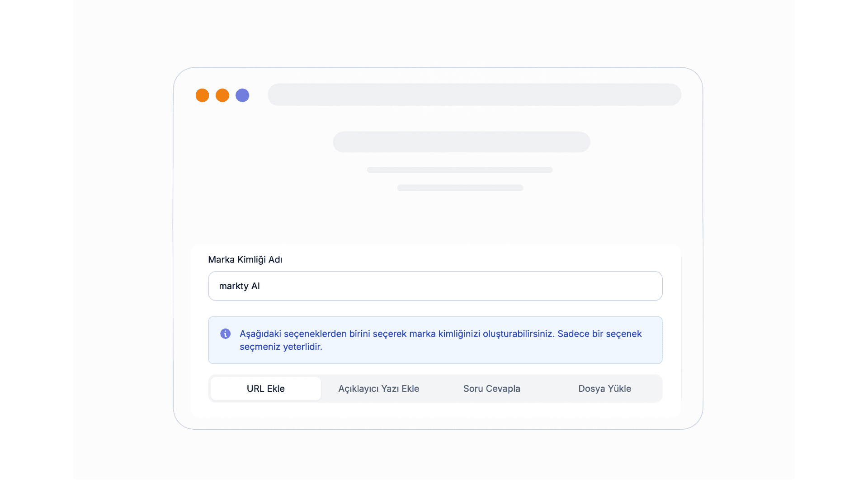Click the "seçmeniz yeterlidir." notice line
The height and width of the screenshot is (488, 868).
pos(281,347)
